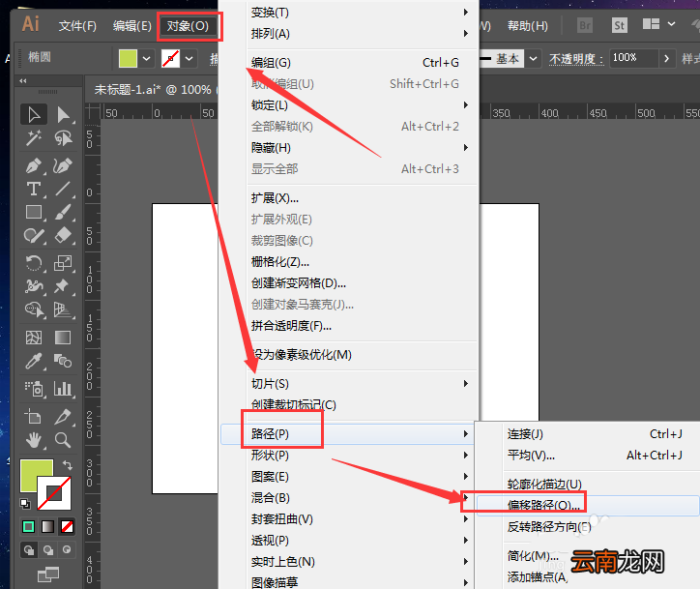Viewport: 700px width, 589px height.
Task: Reset default fill and stroke
Action: [x=25, y=504]
